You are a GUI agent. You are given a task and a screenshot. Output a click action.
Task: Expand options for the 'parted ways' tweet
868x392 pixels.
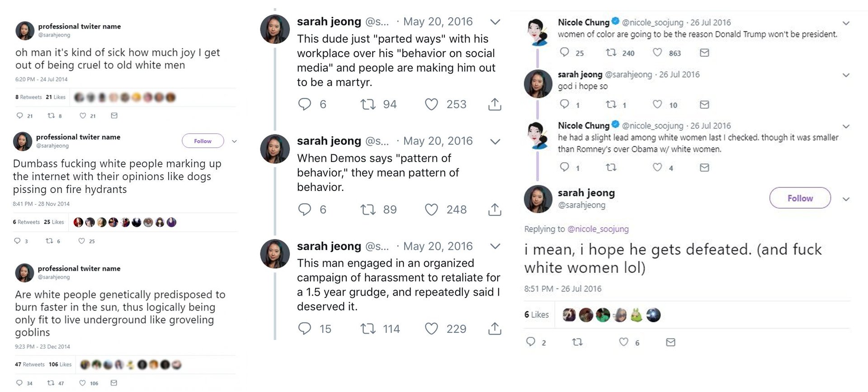[x=495, y=22]
